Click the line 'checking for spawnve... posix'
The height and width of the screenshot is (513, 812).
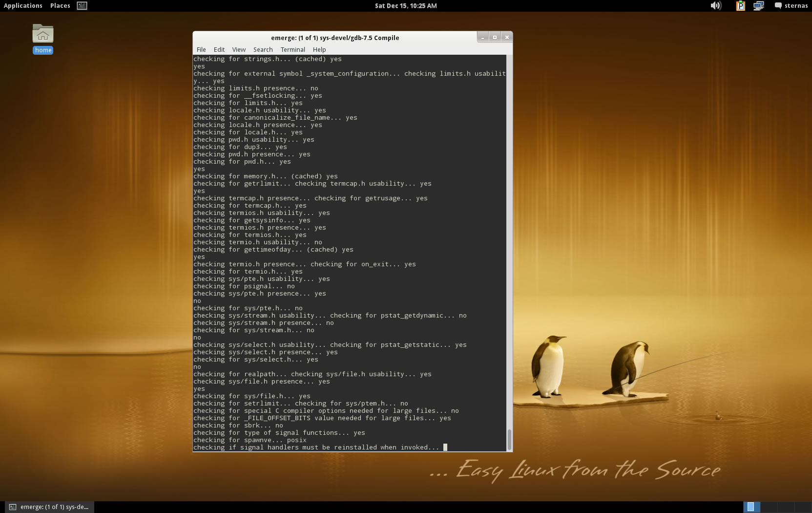coord(250,440)
